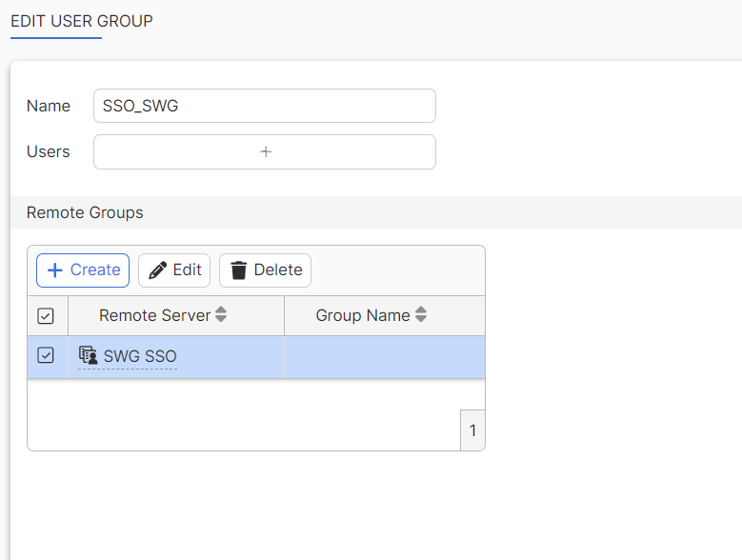The width and height of the screenshot is (742, 560).
Task: Click the plus icon on Create button
Action: pyautogui.click(x=55, y=270)
